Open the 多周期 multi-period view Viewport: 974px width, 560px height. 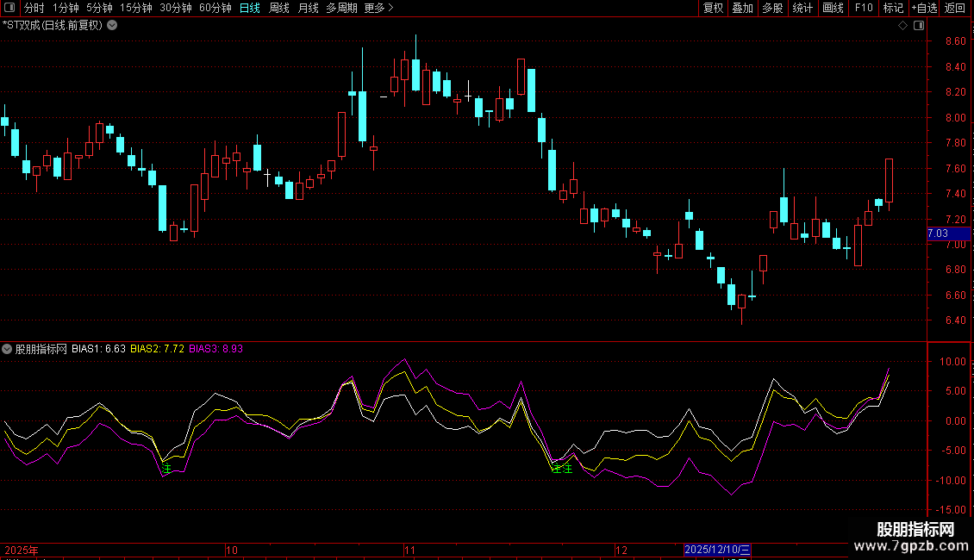click(341, 8)
